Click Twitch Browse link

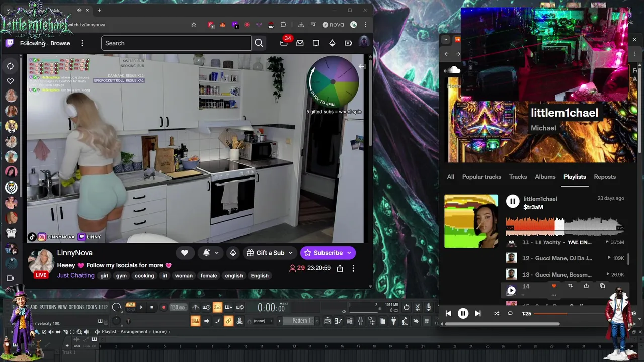(x=60, y=43)
